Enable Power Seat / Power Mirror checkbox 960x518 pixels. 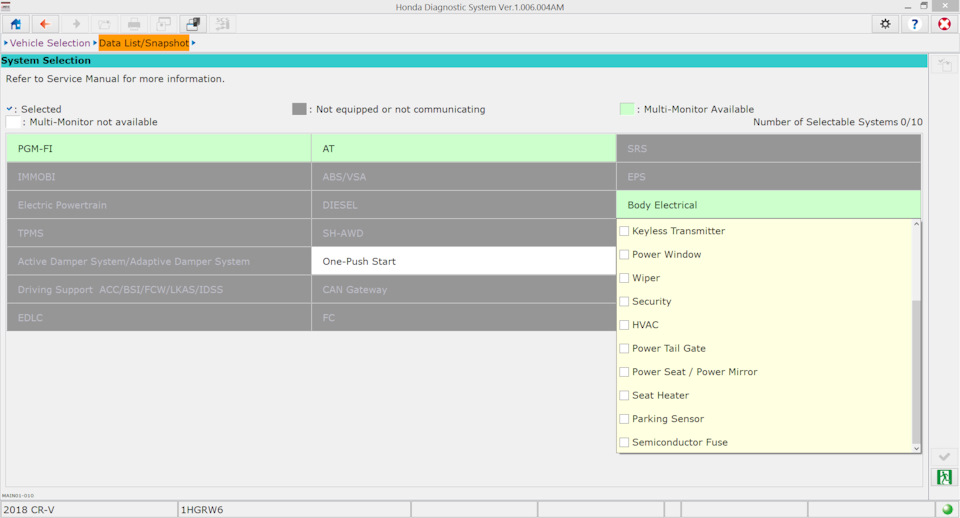point(624,372)
